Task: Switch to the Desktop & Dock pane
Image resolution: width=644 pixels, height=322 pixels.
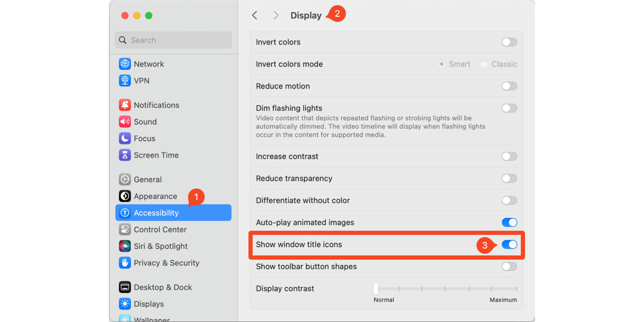Action: (x=162, y=287)
